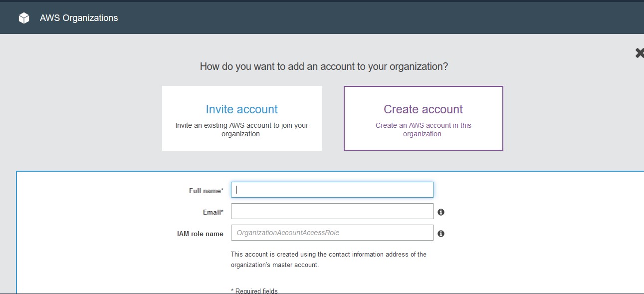The image size is (644, 294).
Task: Choose the Create account card
Action: tap(424, 118)
